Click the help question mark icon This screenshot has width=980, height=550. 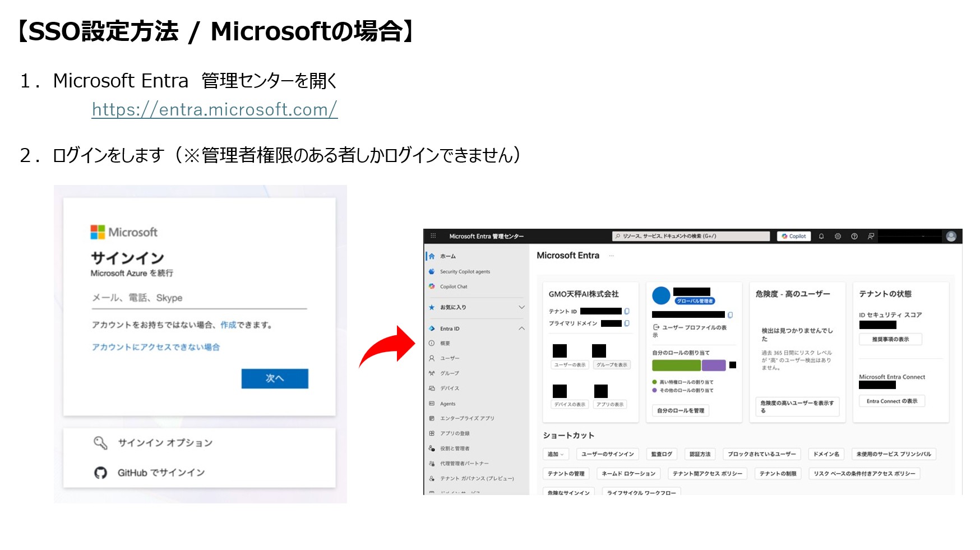(x=854, y=237)
